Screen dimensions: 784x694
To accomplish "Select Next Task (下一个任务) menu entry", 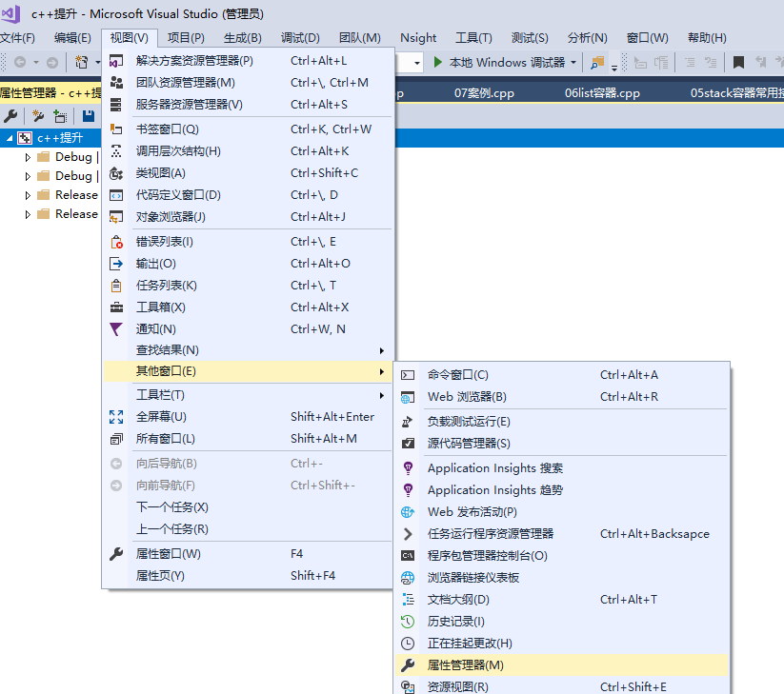I will [x=248, y=507].
